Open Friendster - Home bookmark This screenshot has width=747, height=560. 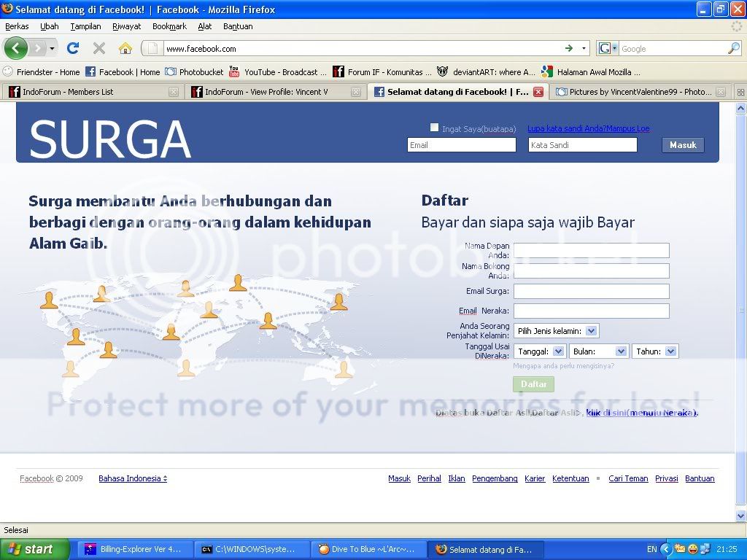[x=41, y=72]
